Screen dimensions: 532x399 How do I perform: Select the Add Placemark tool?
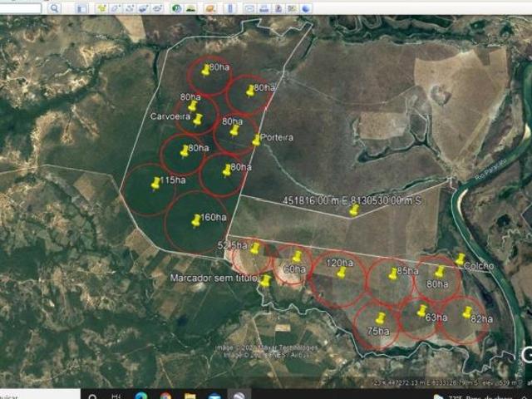(101, 8)
